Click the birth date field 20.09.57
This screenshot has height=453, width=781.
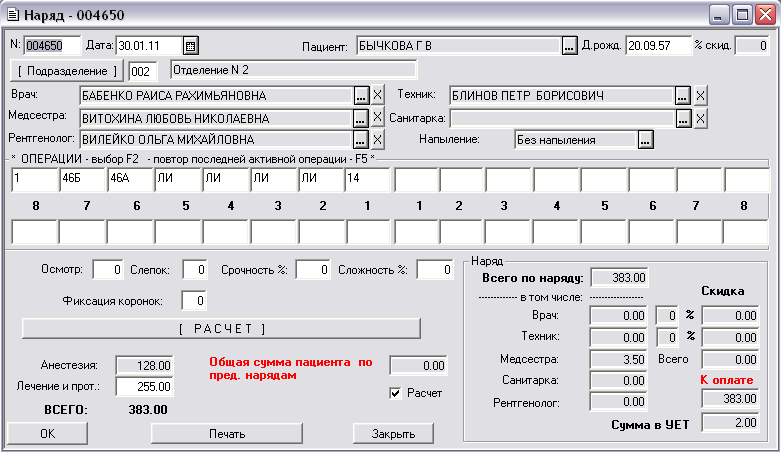658,46
